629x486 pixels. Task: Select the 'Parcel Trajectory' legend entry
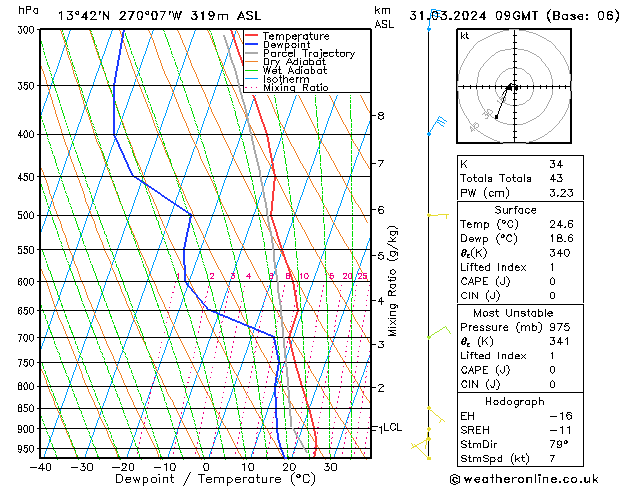point(309,53)
